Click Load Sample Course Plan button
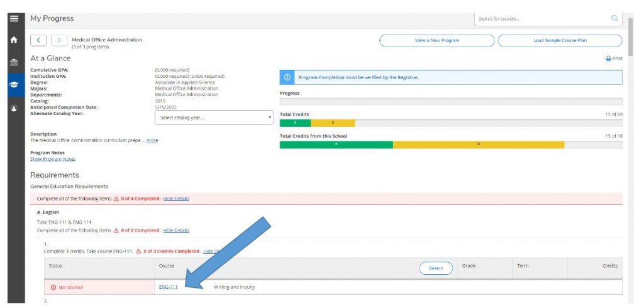 [x=560, y=40]
